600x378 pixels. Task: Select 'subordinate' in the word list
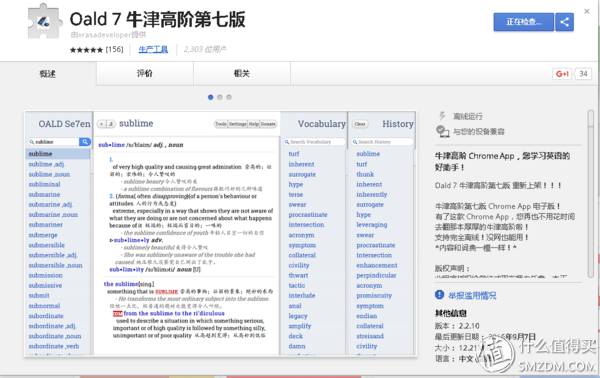point(46,316)
